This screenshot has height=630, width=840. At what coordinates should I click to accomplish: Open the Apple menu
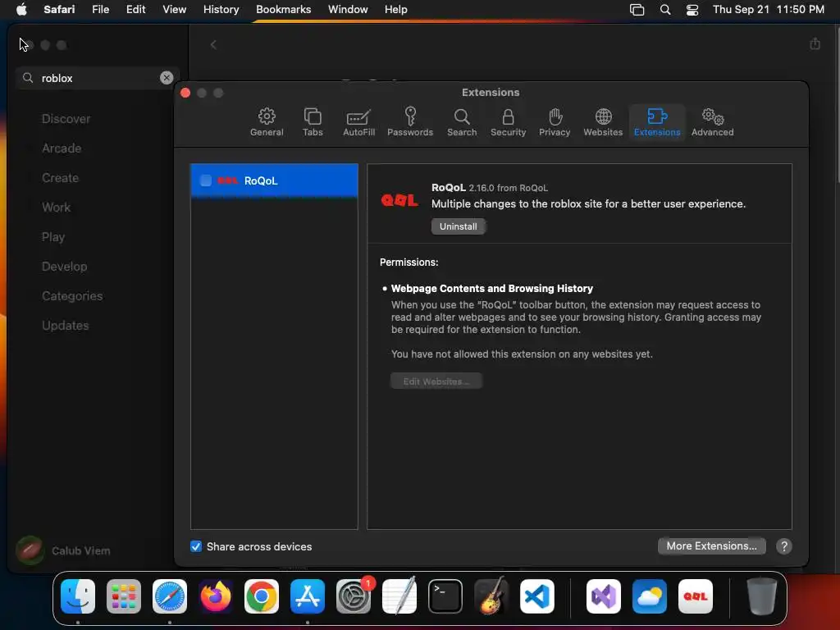click(21, 10)
